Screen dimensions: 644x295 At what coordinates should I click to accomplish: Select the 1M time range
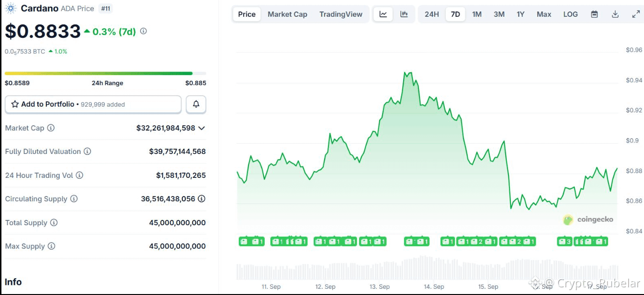tap(477, 14)
